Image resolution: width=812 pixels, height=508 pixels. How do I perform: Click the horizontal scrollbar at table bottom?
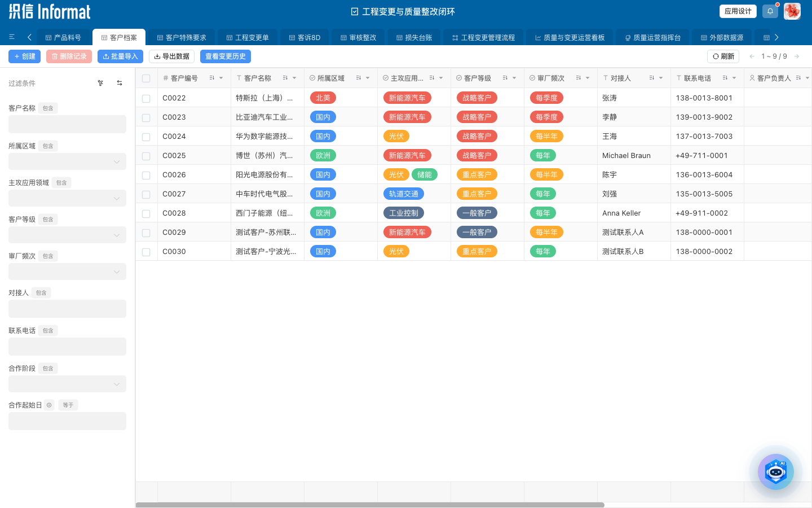370,505
